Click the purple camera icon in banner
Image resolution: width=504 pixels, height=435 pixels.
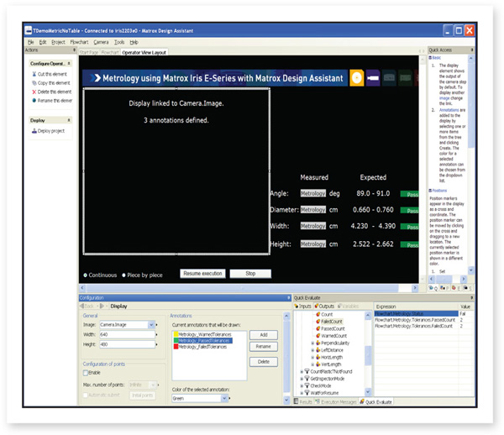[x=373, y=78]
